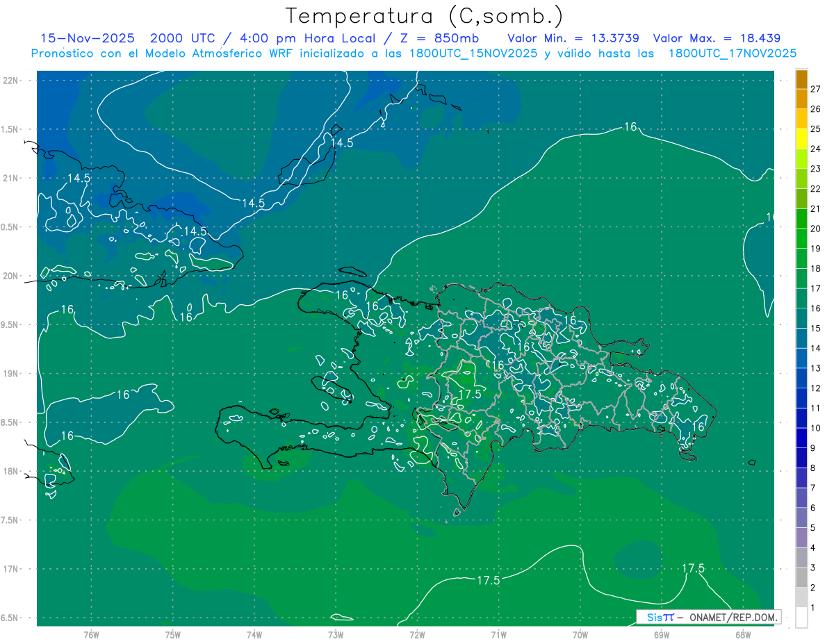This screenshot has height=644, width=834.
Task: Click the 68W longitude axis label
Action: [x=742, y=635]
